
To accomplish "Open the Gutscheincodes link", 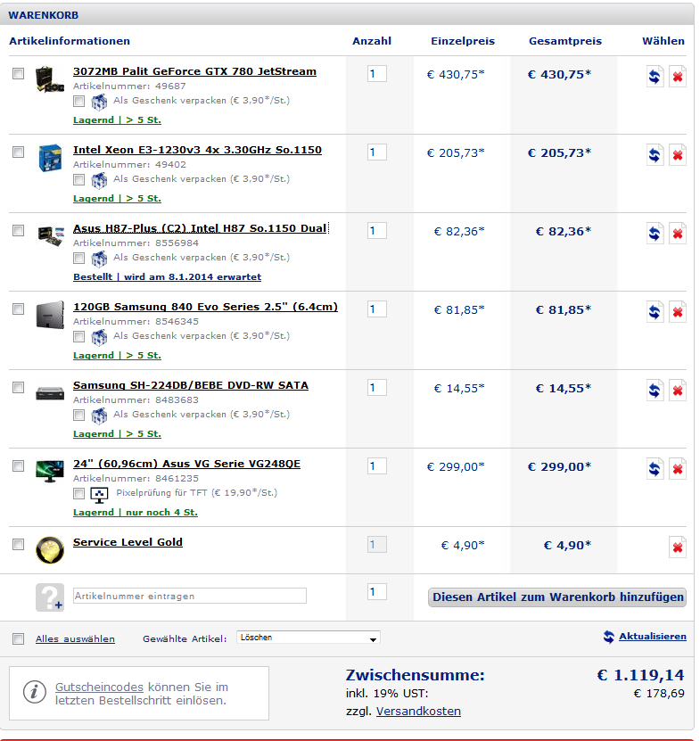I will [x=99, y=687].
